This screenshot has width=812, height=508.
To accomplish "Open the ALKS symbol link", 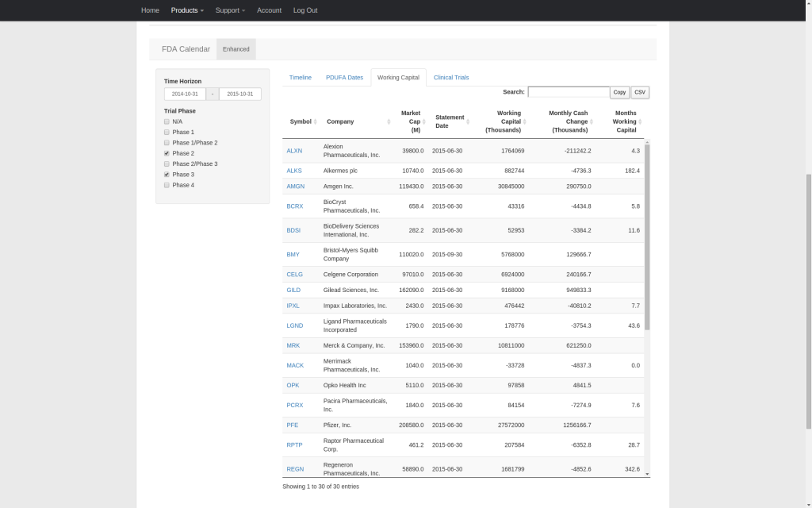I will [x=294, y=171].
